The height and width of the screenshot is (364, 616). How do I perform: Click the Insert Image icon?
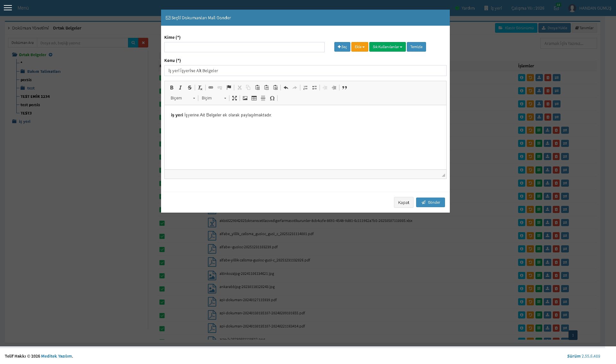click(245, 98)
